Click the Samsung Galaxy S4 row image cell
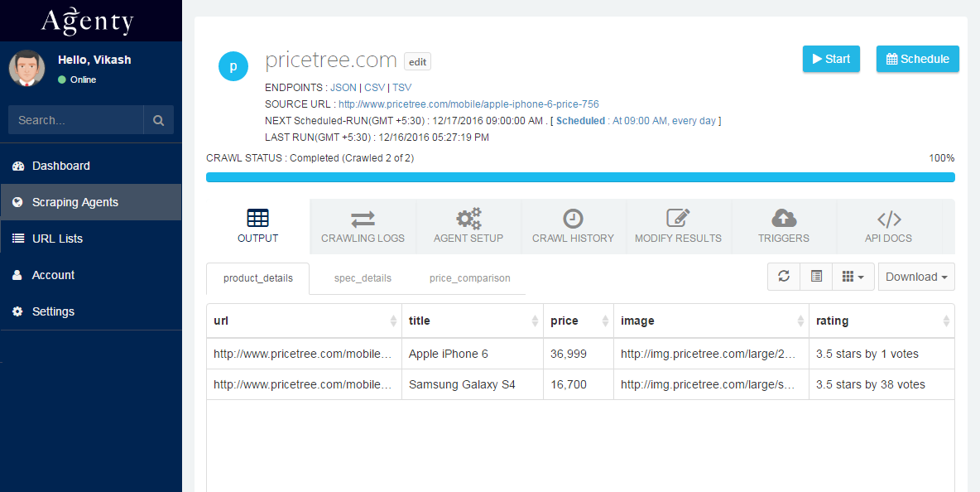 tap(711, 384)
